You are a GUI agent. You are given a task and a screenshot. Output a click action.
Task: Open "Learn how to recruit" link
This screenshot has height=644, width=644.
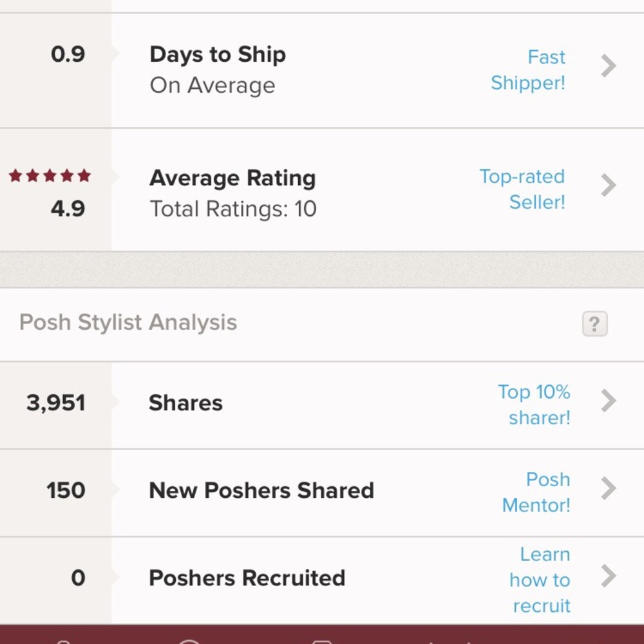[x=540, y=580]
